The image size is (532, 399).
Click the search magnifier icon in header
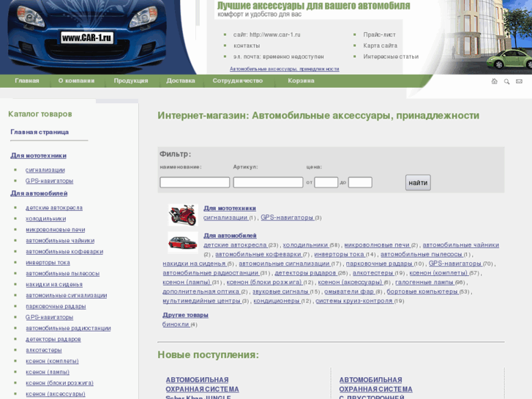[506, 81]
